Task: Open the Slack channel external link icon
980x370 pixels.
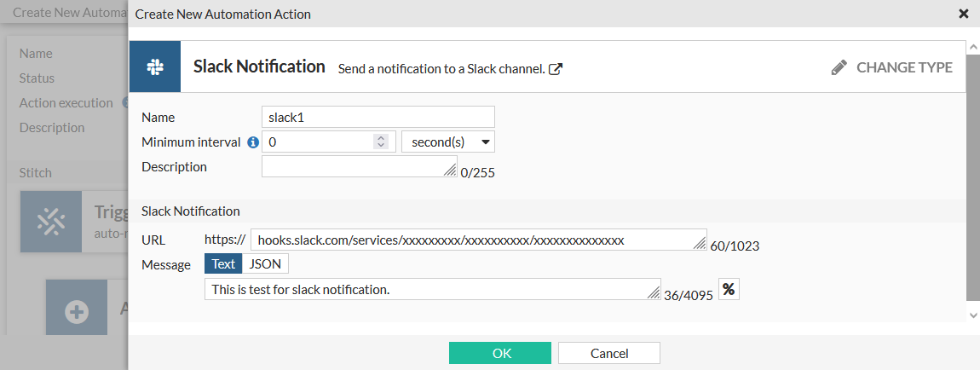Action: (x=555, y=69)
